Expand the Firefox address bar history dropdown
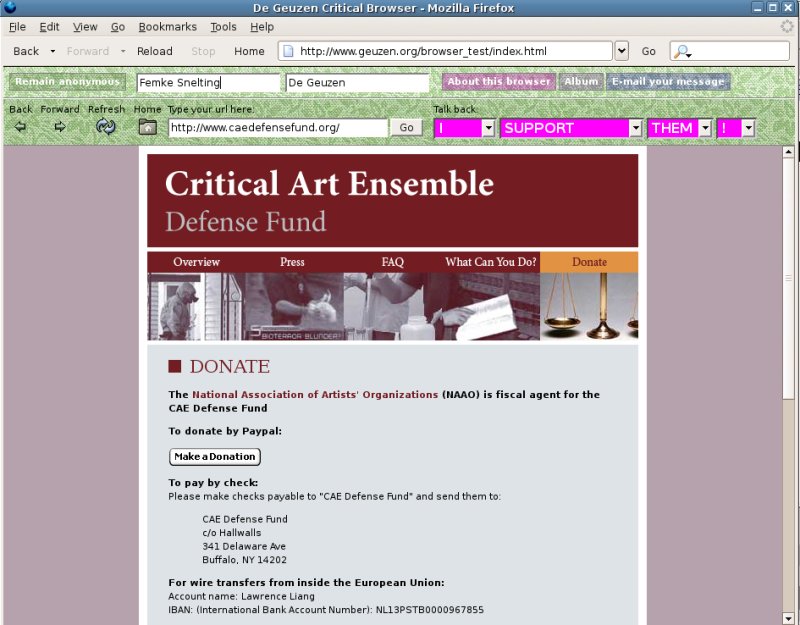 coord(621,51)
